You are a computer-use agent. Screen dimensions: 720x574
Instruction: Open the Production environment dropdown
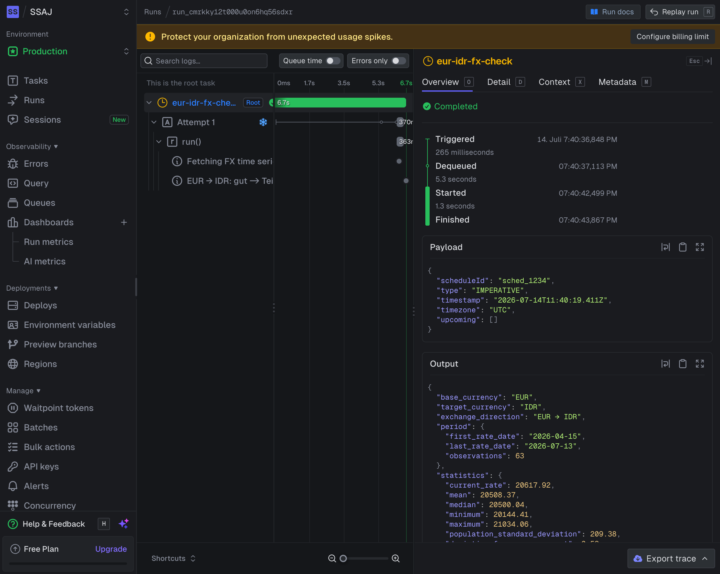(68, 51)
